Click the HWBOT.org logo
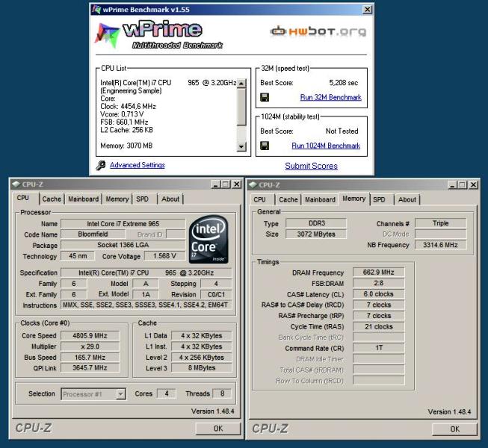 pyautogui.click(x=318, y=31)
